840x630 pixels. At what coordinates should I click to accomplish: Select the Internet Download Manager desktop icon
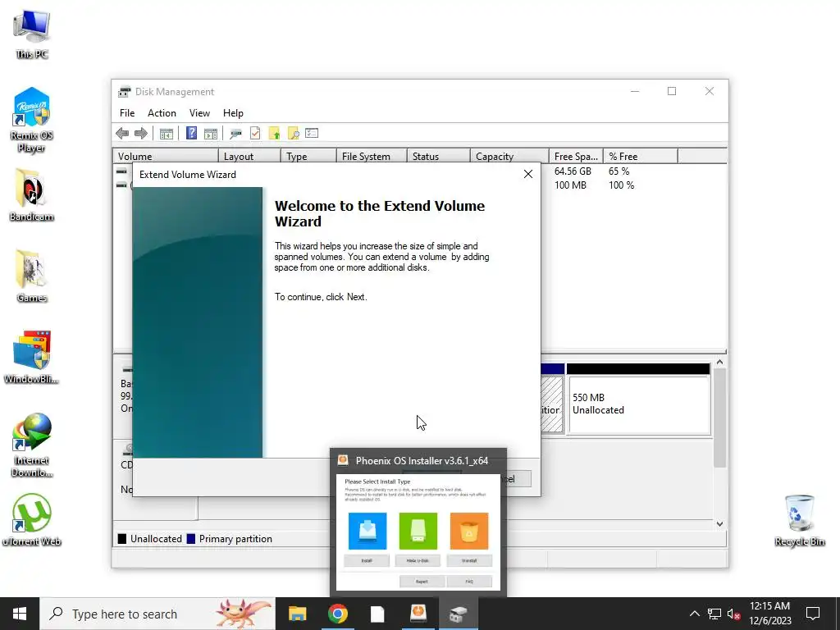click(32, 445)
